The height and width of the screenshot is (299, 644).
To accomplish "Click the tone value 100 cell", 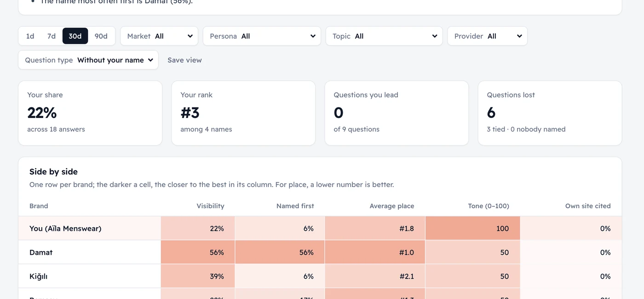I will coord(473,229).
